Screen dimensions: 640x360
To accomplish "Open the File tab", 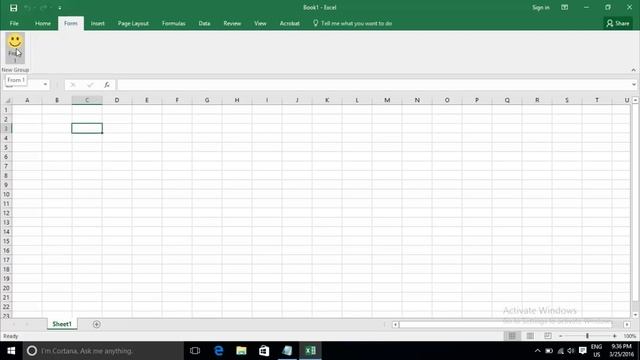I will [14, 23].
